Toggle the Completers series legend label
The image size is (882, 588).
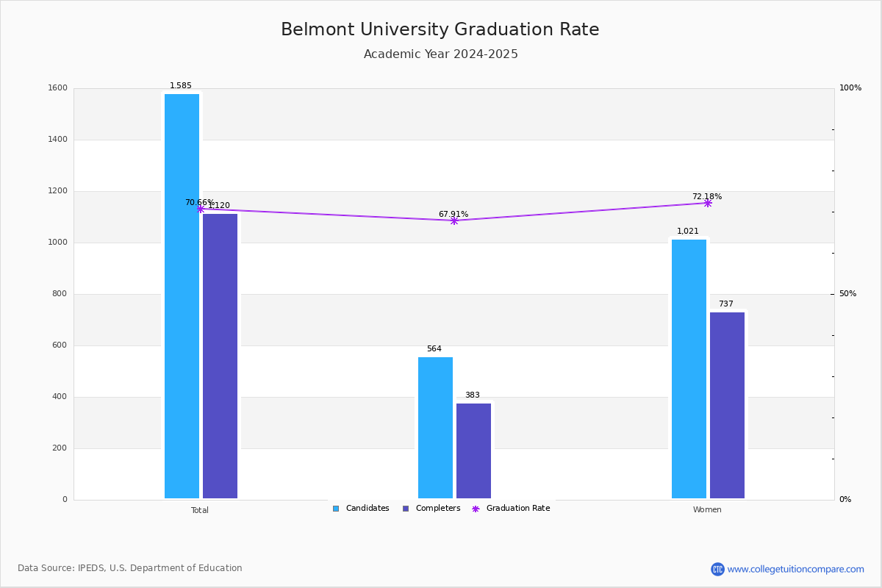[438, 509]
